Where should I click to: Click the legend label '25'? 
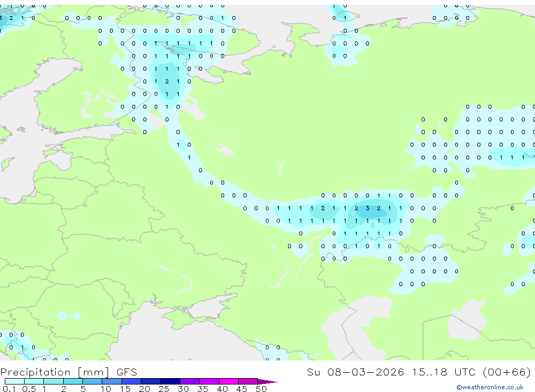(164, 389)
